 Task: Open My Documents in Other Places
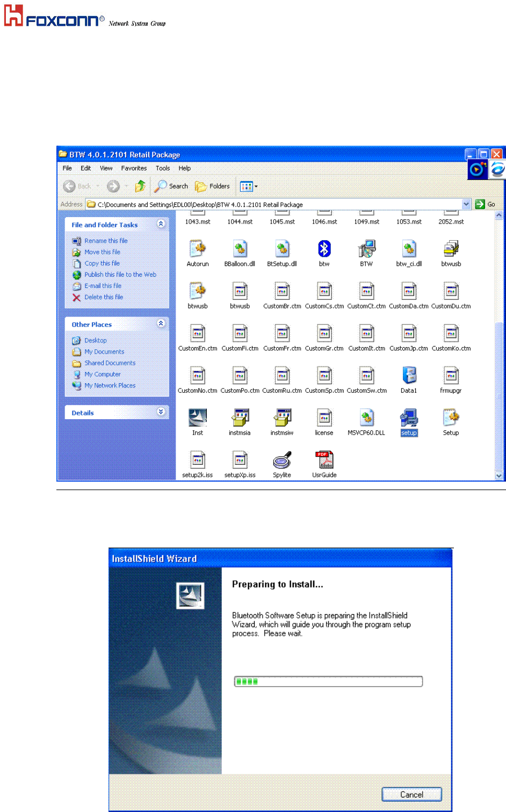[104, 352]
